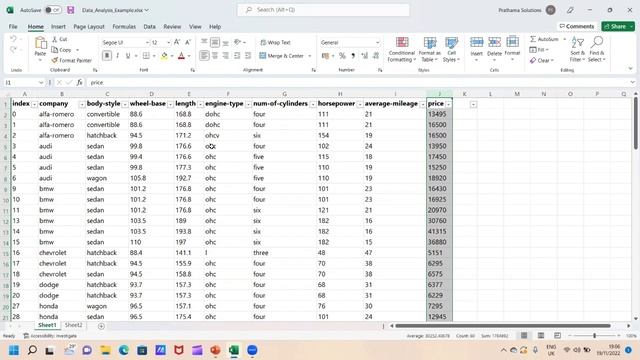Open Windows Start menu on taskbar
Viewport: 640px width, 360px height.
[x=14, y=350]
